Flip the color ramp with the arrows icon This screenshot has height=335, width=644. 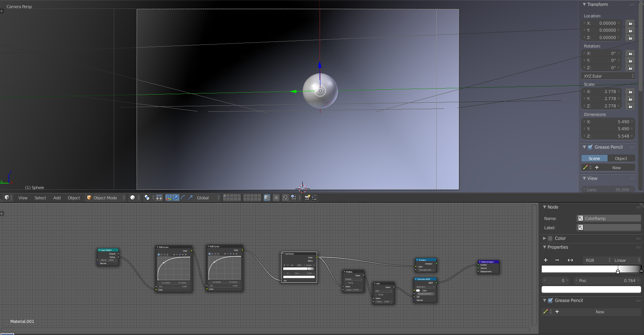(x=570, y=260)
